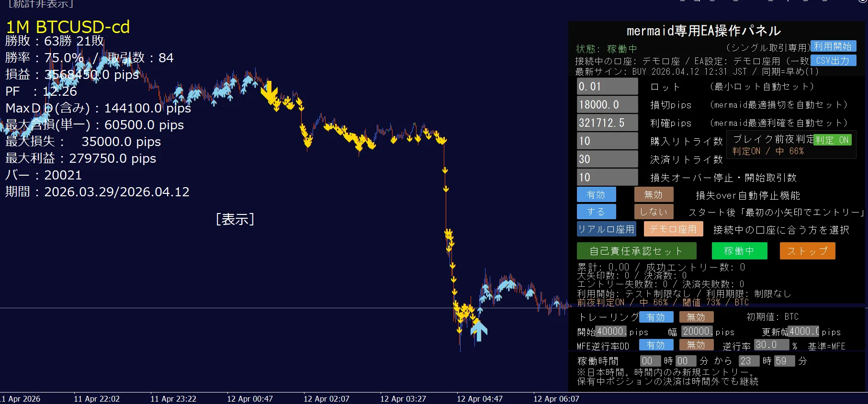Disable 損失over自動停止機能 with 無効

click(x=654, y=195)
